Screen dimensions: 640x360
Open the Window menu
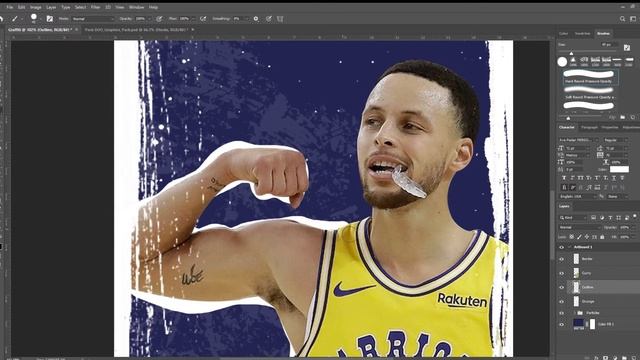pos(136,7)
